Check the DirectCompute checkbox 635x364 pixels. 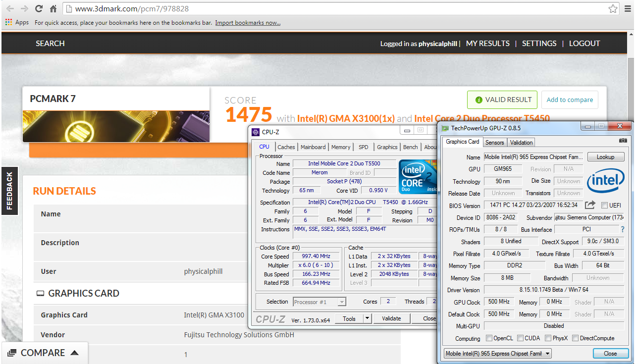tap(575, 338)
